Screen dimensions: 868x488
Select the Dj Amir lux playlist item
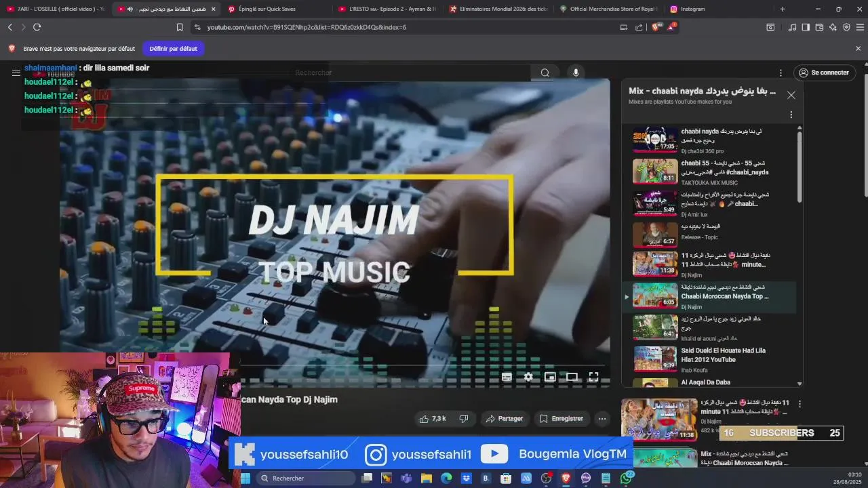(709, 204)
